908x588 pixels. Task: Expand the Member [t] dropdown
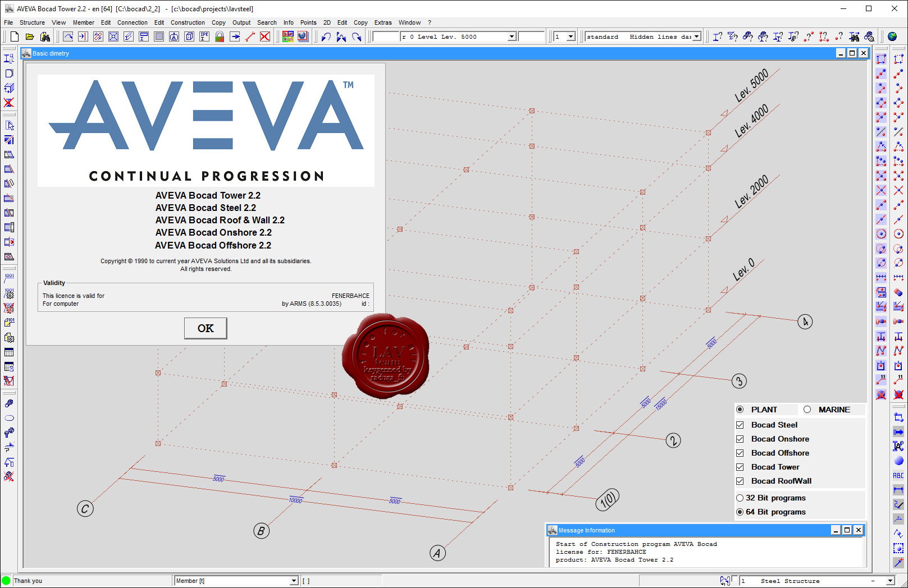294,581
